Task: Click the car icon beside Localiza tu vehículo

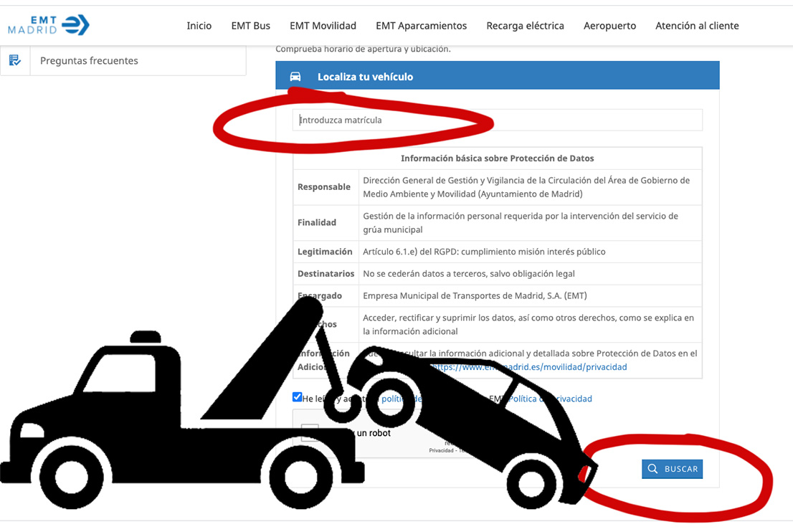Action: [x=295, y=77]
